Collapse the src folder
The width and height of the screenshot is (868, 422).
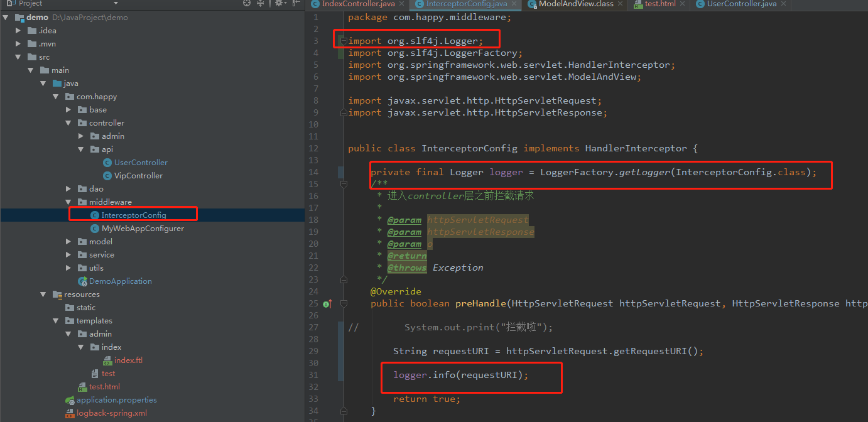[18, 57]
